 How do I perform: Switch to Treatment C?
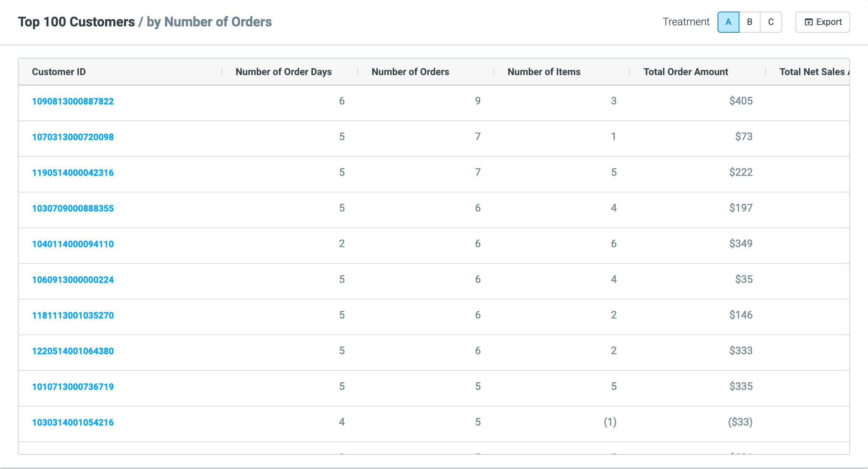pyautogui.click(x=771, y=22)
